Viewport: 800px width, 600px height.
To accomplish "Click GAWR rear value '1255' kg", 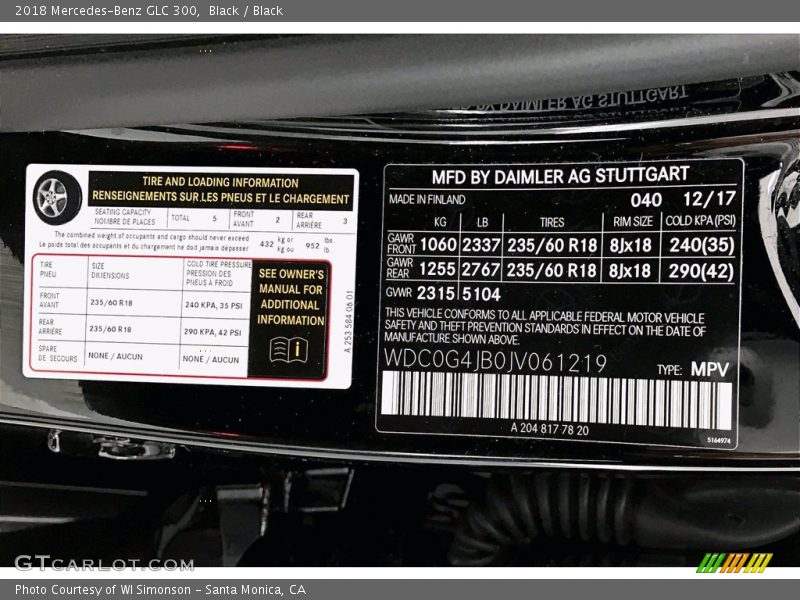I will pos(437,269).
